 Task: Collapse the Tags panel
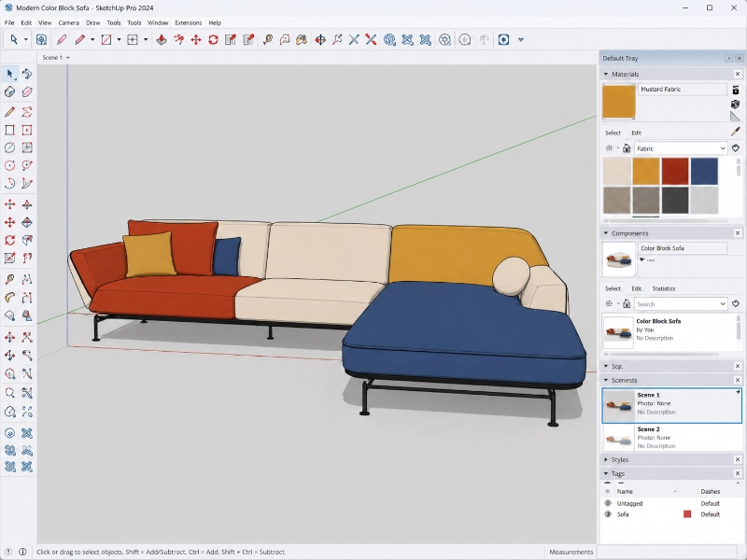coord(606,473)
